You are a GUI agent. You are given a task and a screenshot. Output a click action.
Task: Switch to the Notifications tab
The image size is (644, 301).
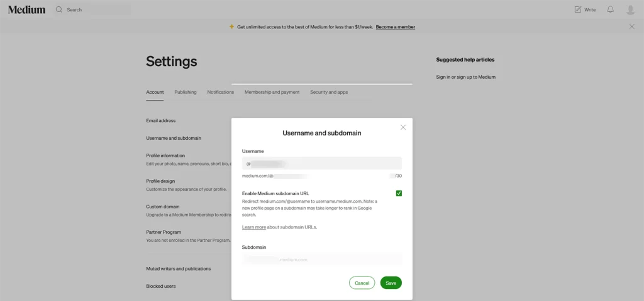pyautogui.click(x=220, y=92)
